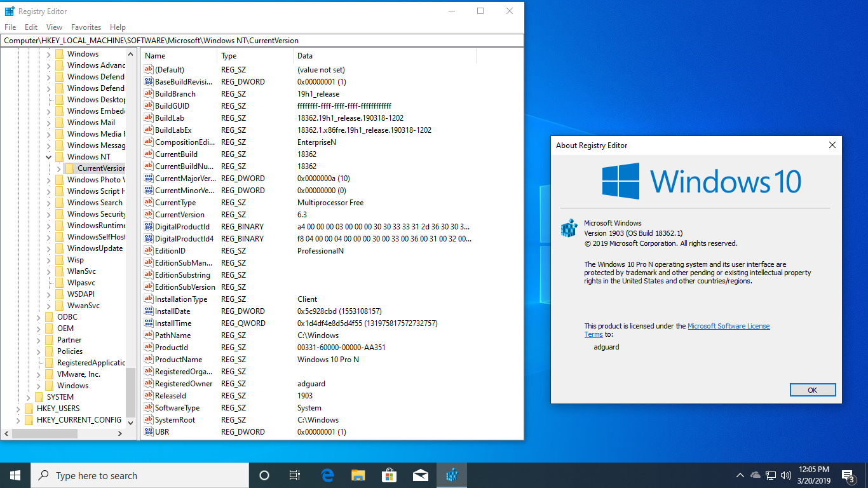Select the WlanSvc key
Image resolution: width=868 pixels, height=488 pixels.
pos(81,271)
